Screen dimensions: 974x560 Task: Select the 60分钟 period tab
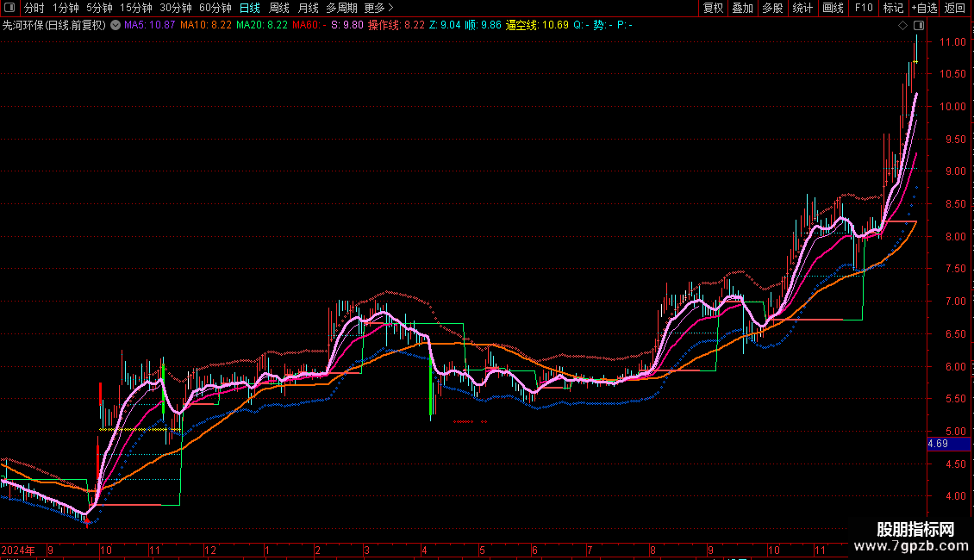click(x=215, y=8)
